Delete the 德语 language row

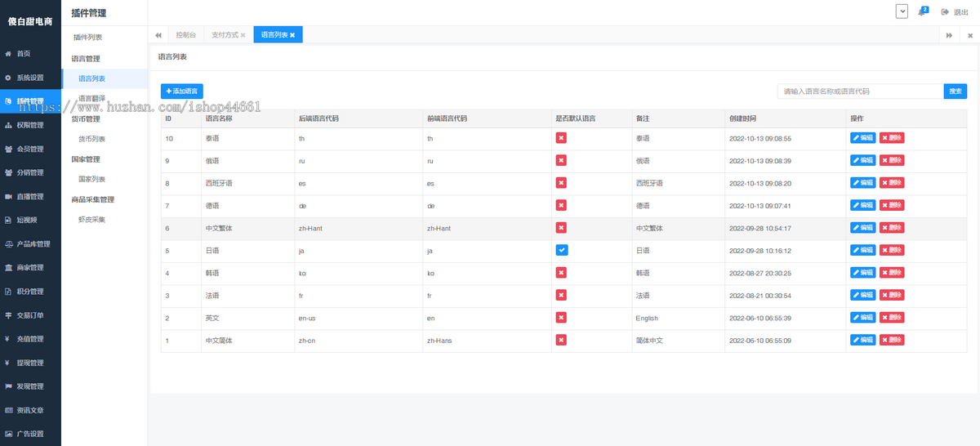[x=892, y=205]
